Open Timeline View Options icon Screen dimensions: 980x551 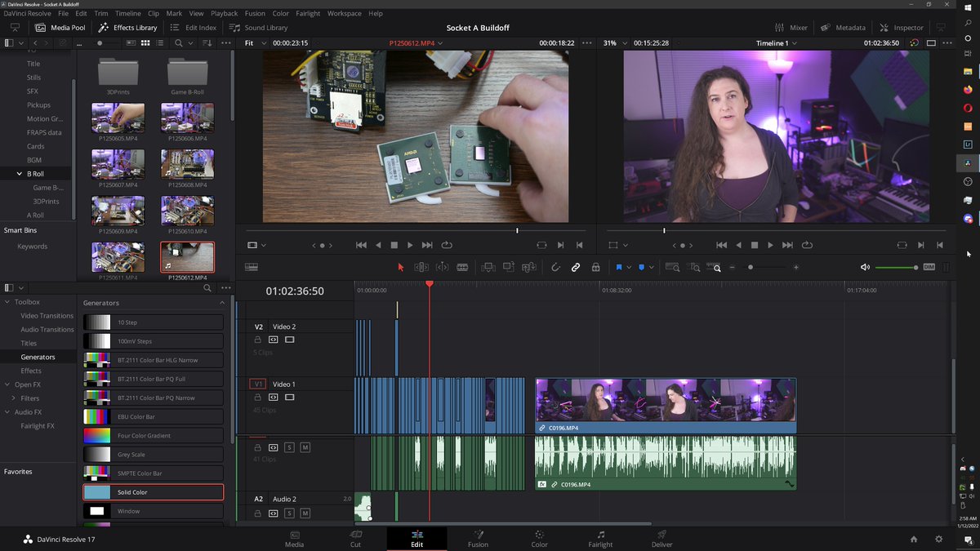[252, 267]
